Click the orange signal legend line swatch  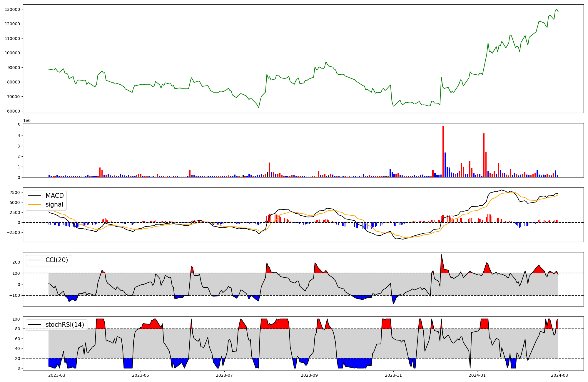coord(35,205)
